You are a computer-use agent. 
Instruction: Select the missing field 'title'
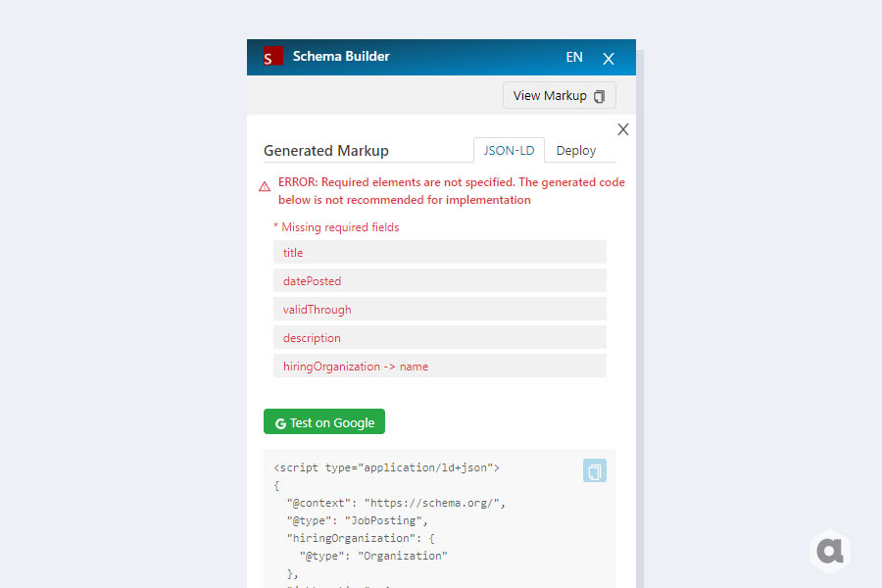pyautogui.click(x=440, y=252)
